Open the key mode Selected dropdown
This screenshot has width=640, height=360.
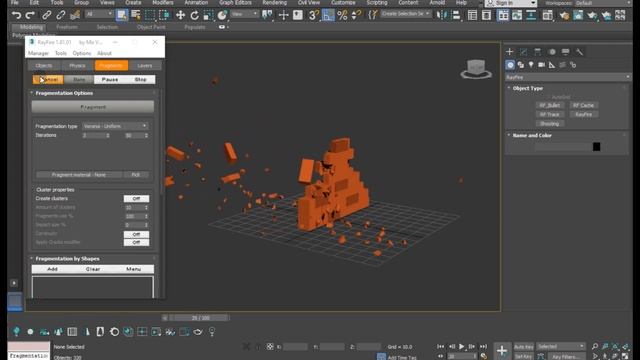[x=560, y=347]
